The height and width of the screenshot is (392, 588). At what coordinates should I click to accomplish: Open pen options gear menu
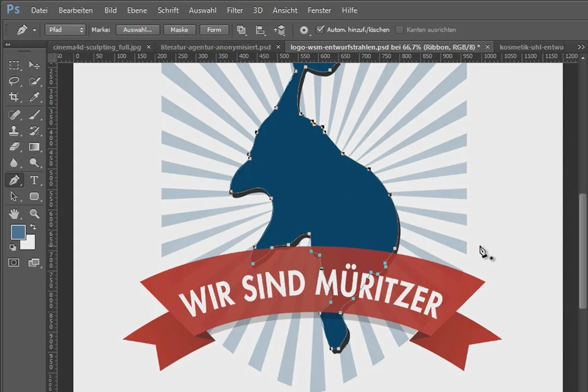coord(305,30)
